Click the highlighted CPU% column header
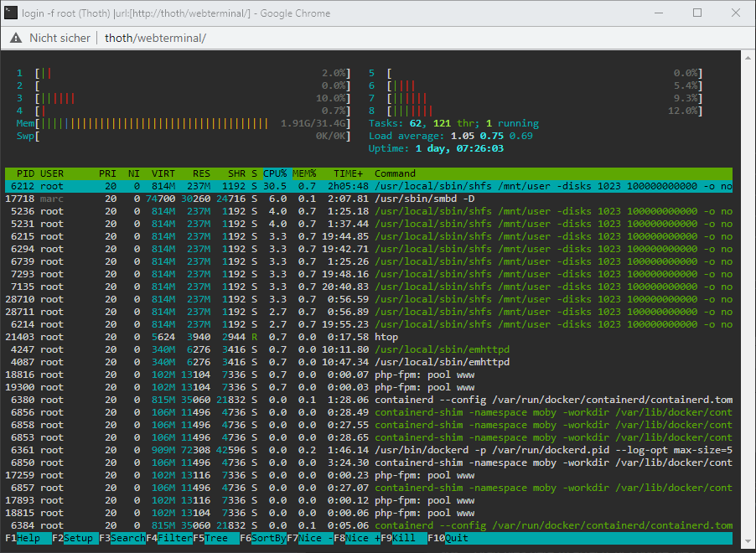 (x=275, y=173)
